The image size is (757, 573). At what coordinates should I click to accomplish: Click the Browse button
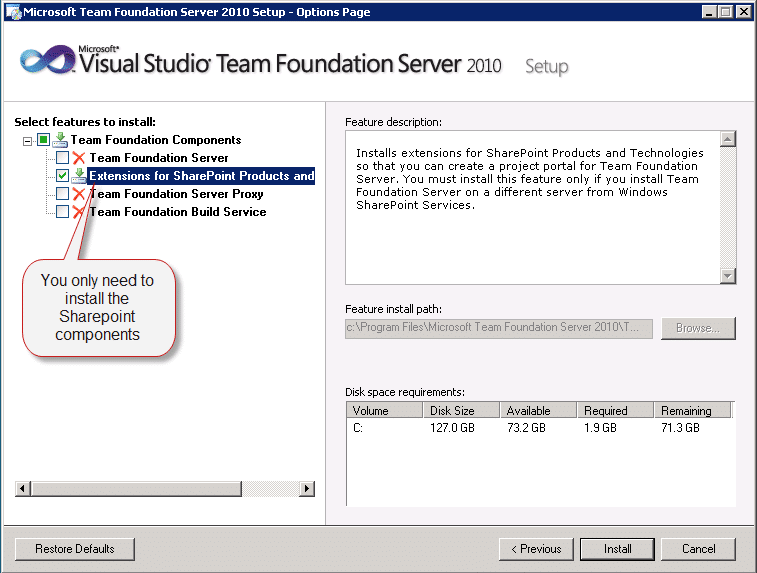click(x=698, y=328)
